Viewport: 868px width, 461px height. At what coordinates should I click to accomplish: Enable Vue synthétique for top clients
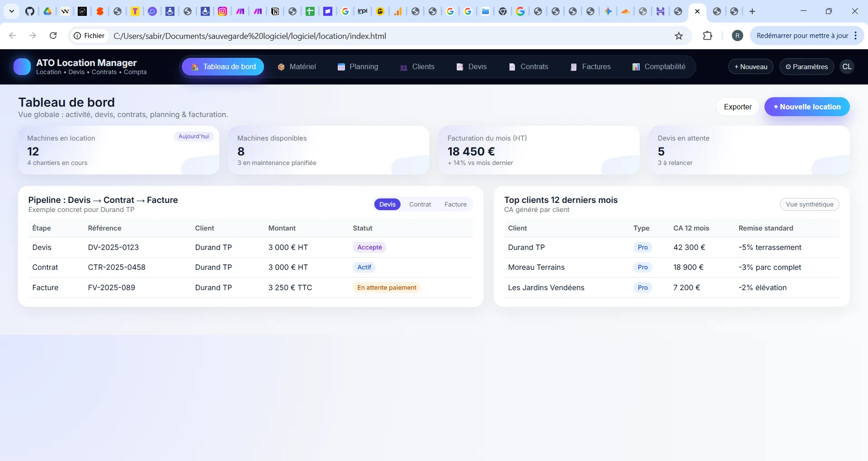(810, 204)
